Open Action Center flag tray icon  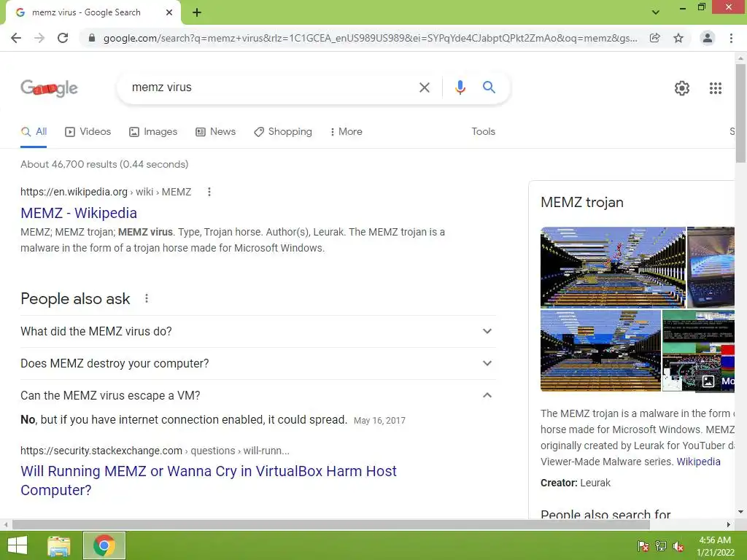pyautogui.click(x=643, y=546)
